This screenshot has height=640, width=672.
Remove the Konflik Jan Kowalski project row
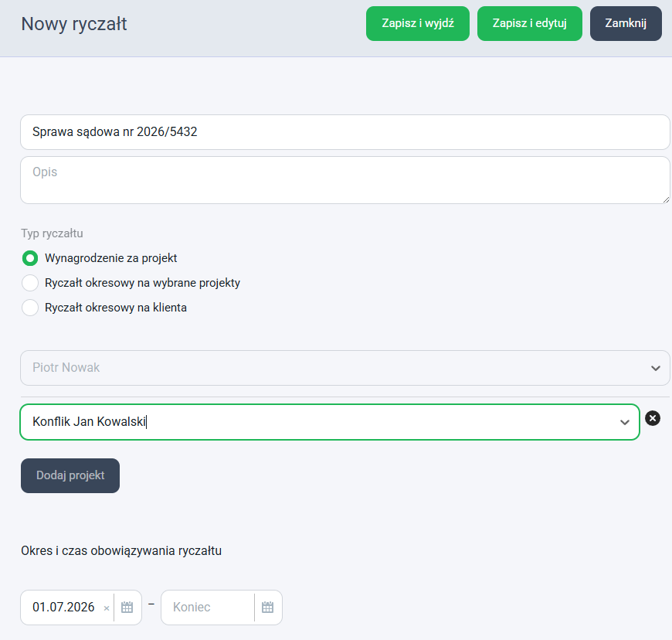pos(653,418)
